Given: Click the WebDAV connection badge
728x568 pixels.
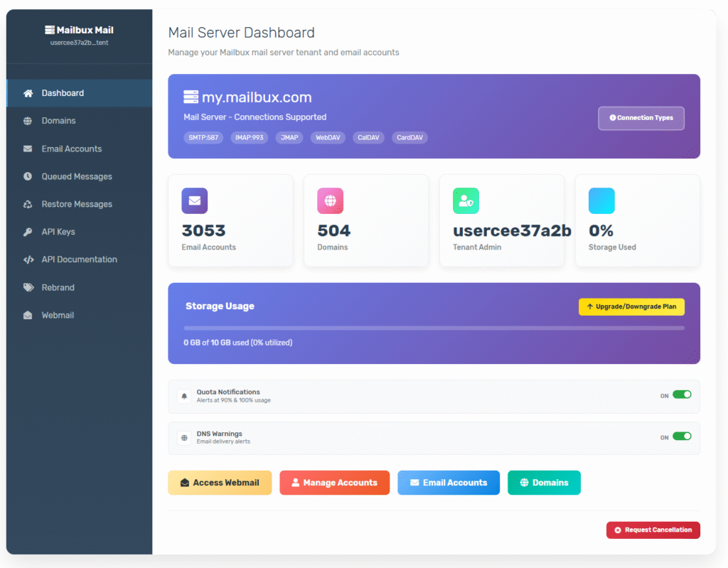Looking at the screenshot, I should [328, 137].
